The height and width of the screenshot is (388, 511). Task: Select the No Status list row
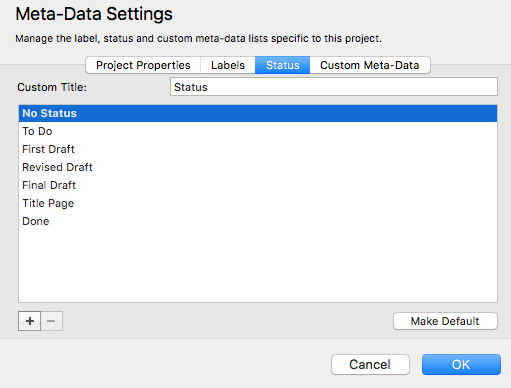258,113
